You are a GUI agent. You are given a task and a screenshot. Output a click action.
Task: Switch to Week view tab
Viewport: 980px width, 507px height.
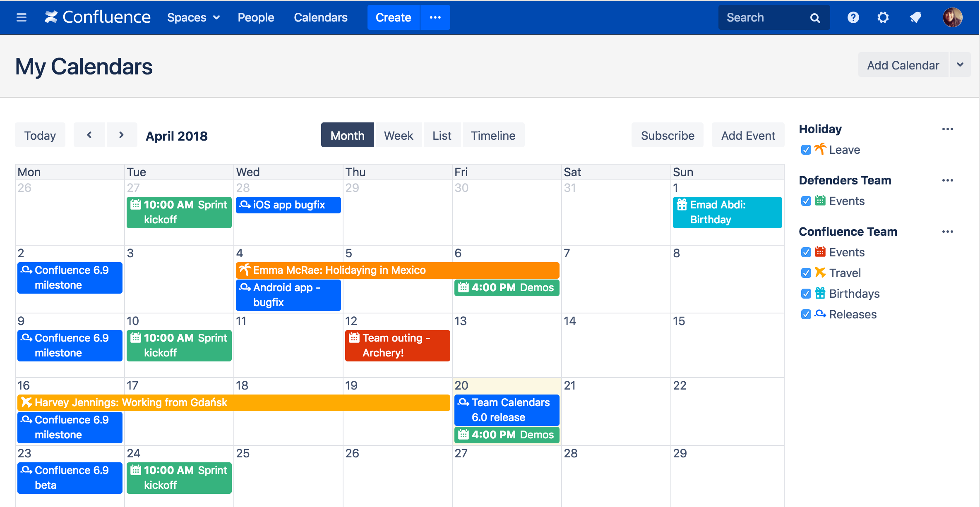(398, 135)
